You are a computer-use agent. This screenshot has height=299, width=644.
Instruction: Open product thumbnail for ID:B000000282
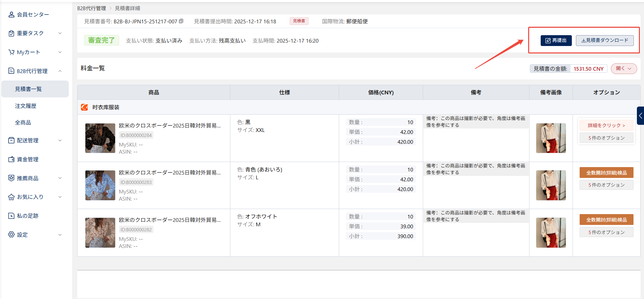[100, 233]
